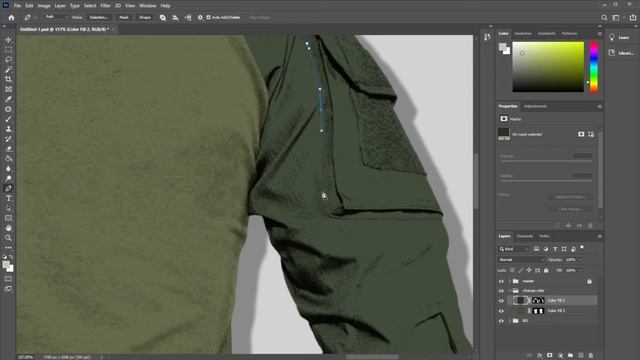
Task: Select the Frame tool
Action: pyautogui.click(x=8, y=89)
